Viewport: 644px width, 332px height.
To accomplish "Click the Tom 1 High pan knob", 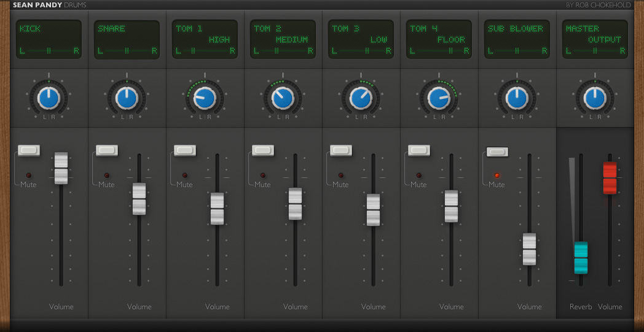I will (x=205, y=98).
